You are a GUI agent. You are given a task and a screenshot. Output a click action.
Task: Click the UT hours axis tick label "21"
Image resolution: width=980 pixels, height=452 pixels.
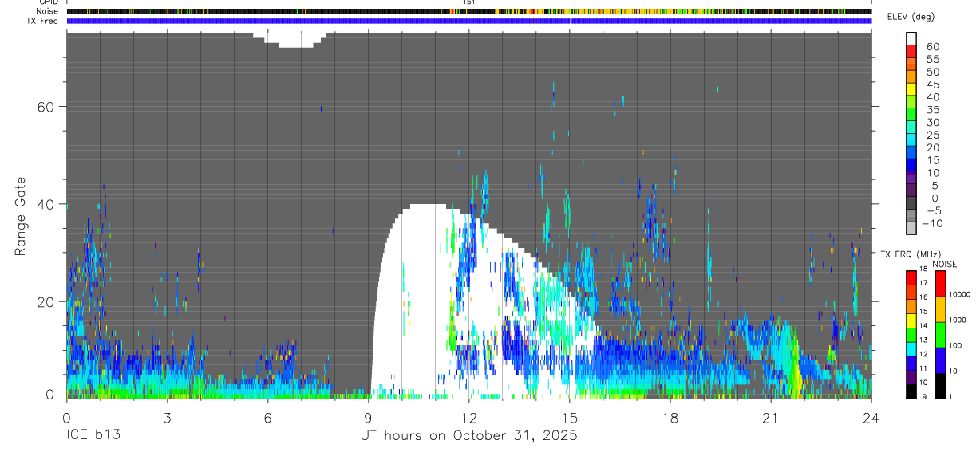tap(771, 419)
